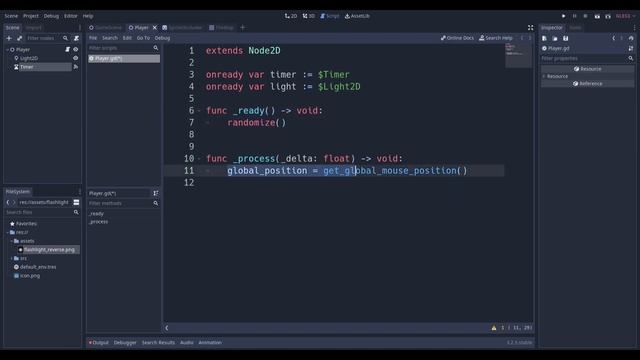Switch to the Script workspace

coord(330,16)
